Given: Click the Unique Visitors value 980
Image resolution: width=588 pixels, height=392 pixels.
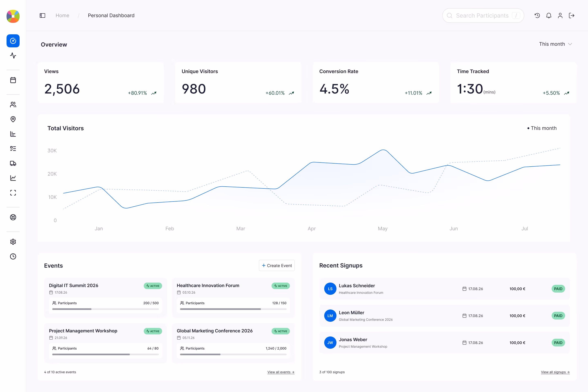Looking at the screenshot, I should (x=194, y=89).
